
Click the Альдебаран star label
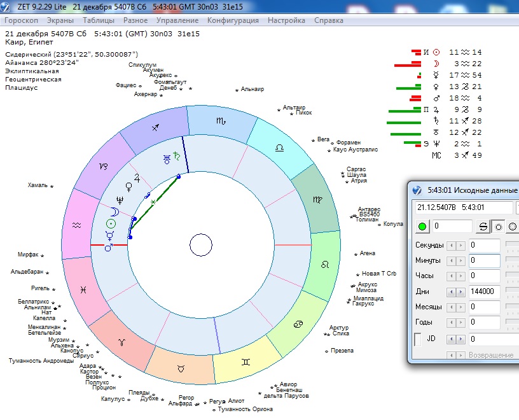(27, 272)
